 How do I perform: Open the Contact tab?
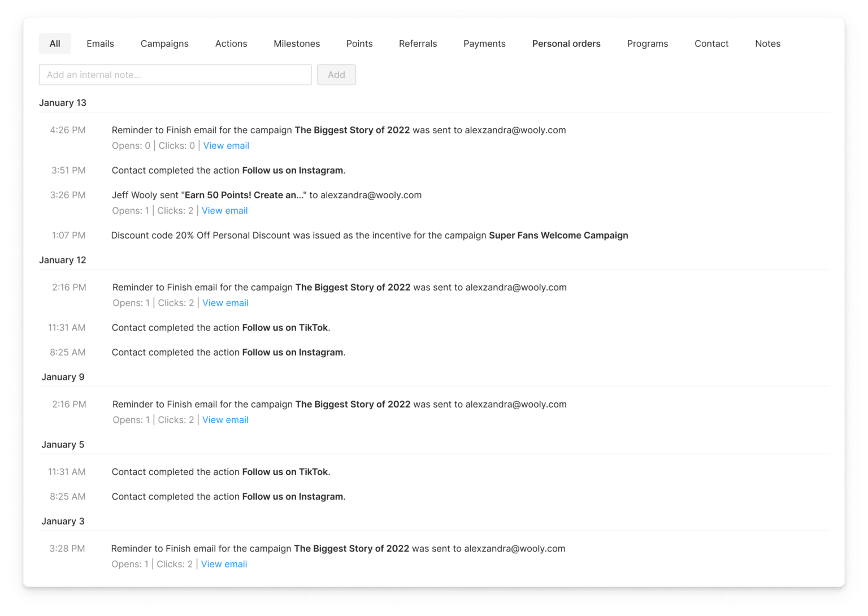(x=711, y=44)
